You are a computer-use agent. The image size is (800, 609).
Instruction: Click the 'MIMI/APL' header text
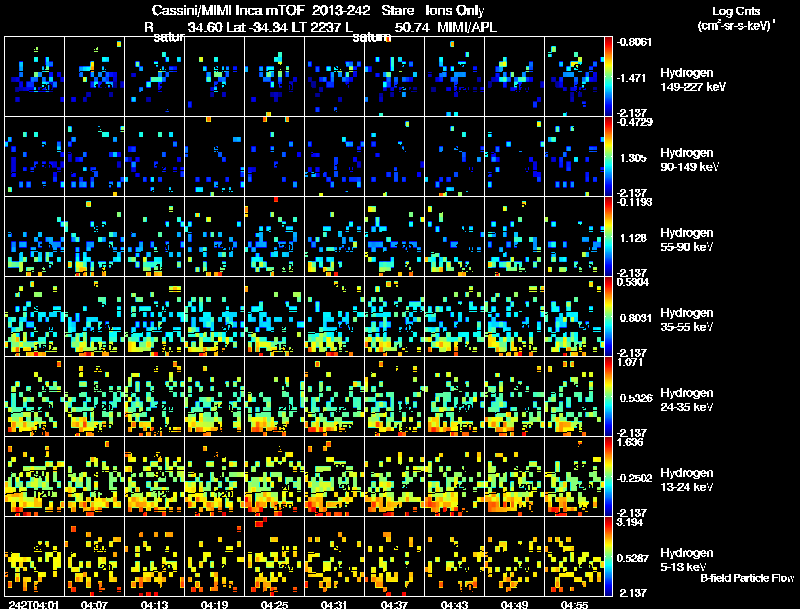(467, 27)
